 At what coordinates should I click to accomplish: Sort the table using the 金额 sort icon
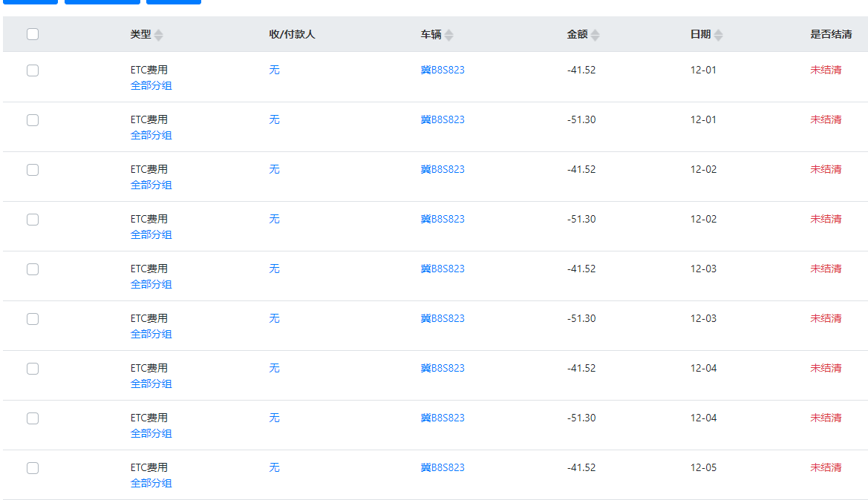coord(595,35)
